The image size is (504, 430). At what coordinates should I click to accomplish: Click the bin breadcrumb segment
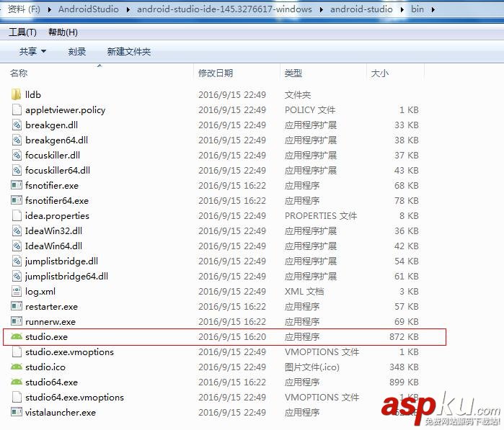click(x=417, y=9)
